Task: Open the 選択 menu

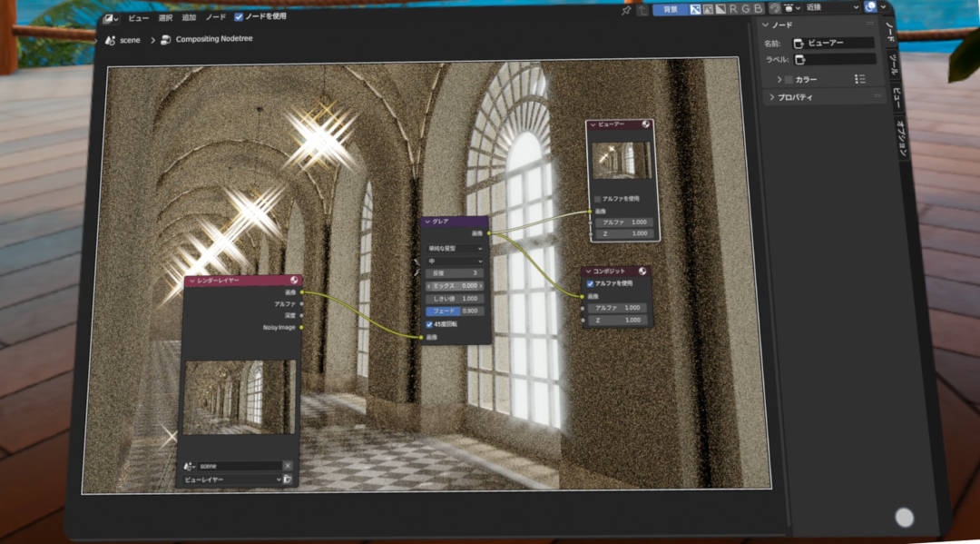Action: point(166,17)
